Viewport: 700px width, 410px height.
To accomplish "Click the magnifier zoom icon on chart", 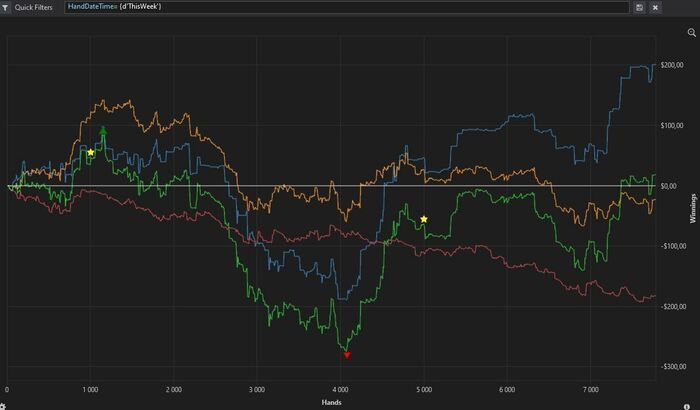I will (692, 33).
